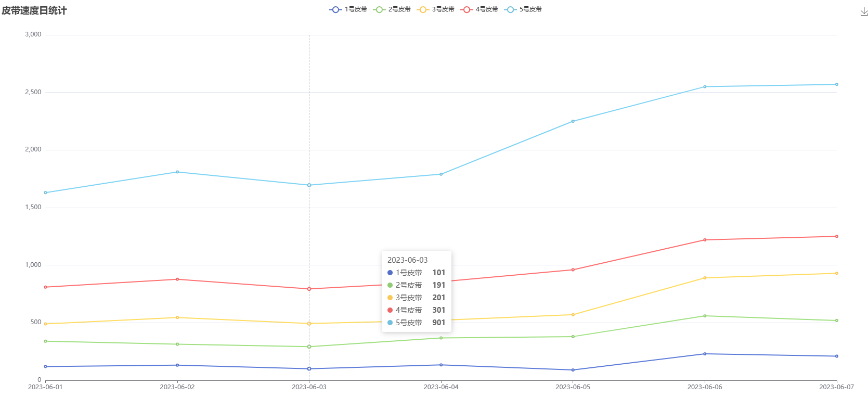Click the 2023-06-07 x-axis label
The height and width of the screenshot is (397, 868).
(837, 387)
